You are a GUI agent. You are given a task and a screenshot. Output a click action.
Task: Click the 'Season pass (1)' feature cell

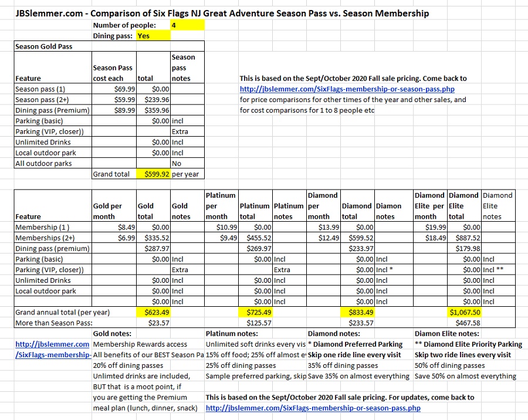coord(53,89)
